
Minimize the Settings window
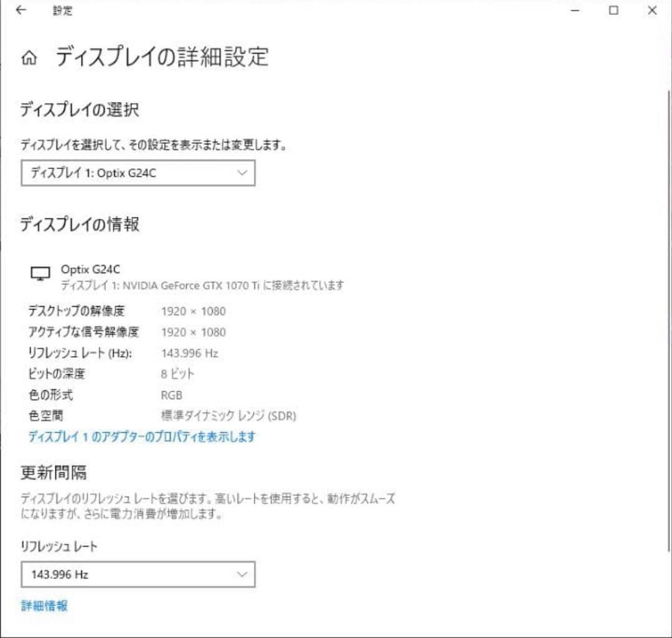click(576, 11)
